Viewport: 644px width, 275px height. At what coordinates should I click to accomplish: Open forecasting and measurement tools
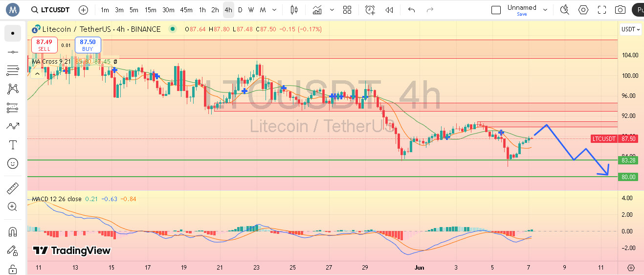[x=13, y=108]
